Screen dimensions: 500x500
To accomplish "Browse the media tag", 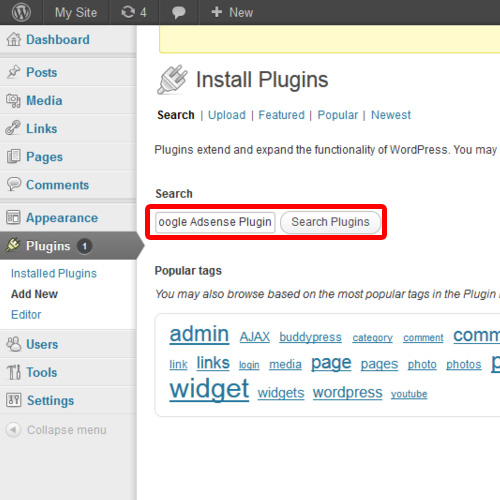I will tap(285, 364).
